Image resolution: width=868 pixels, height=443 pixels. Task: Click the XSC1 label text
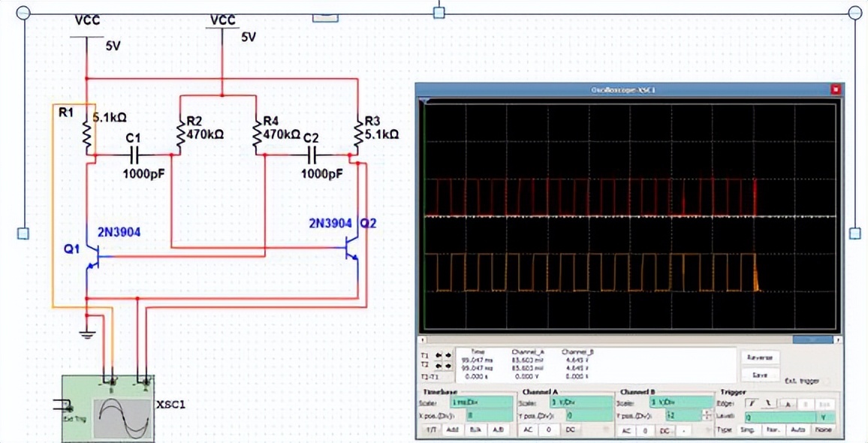coord(170,405)
